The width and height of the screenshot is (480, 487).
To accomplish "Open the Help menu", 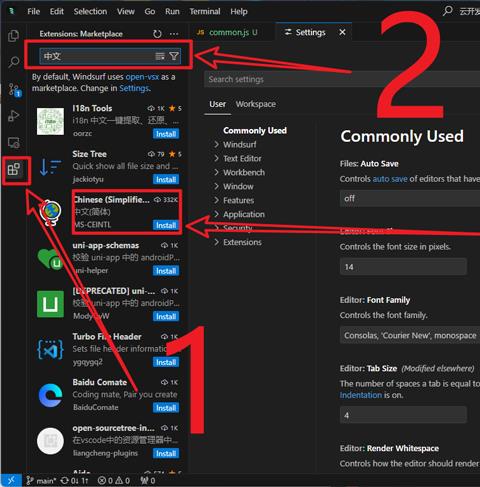I will click(239, 11).
